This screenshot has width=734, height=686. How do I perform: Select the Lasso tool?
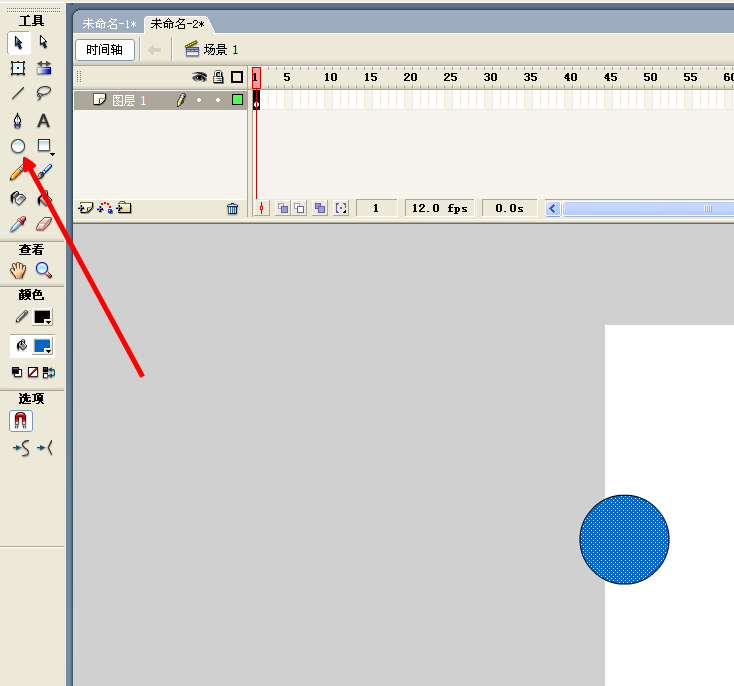(x=44, y=93)
